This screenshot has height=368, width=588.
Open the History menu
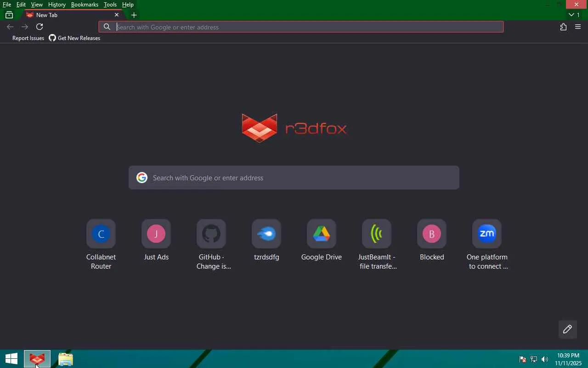[57, 5]
